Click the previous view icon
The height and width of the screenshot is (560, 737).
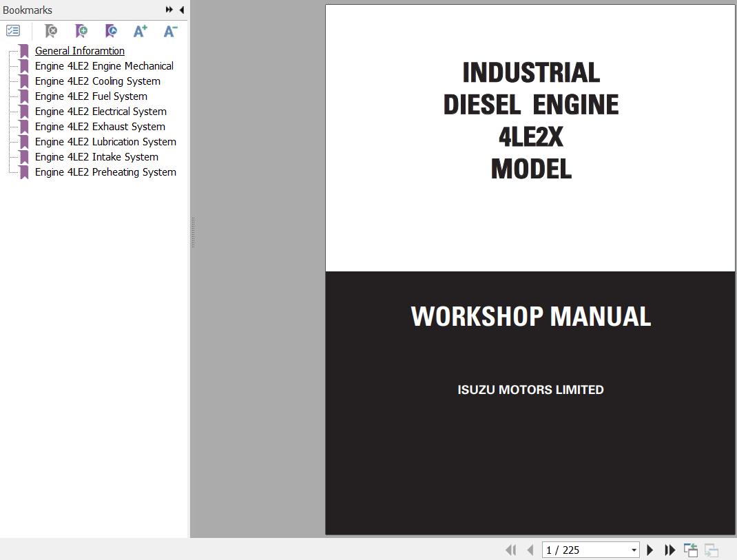(690, 550)
